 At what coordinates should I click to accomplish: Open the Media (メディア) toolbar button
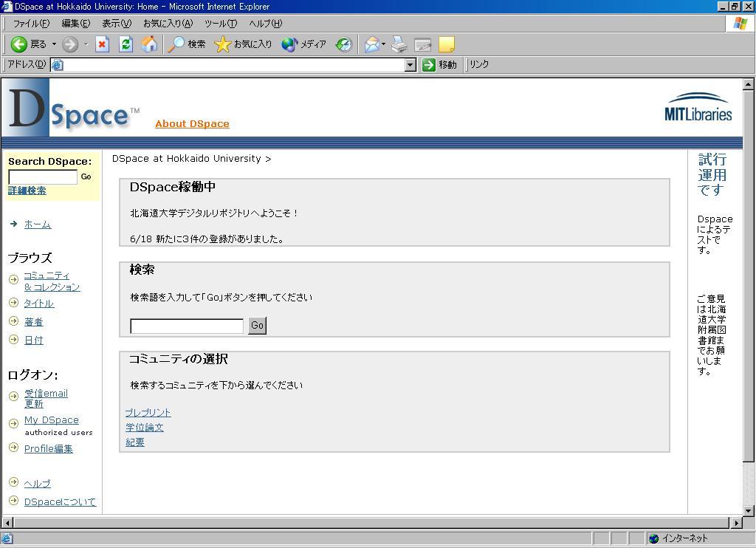pos(303,44)
